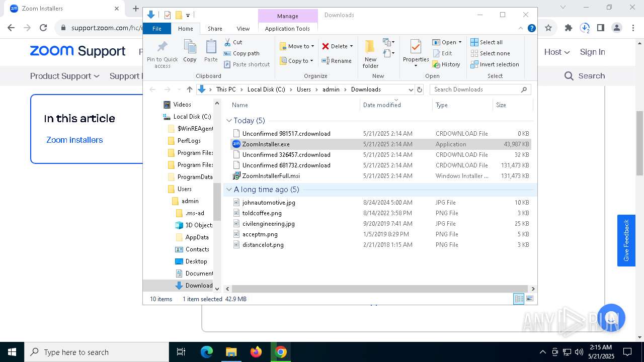Select AppData folder in navigation tree
Viewport: 644px width, 362px height.
tap(197, 237)
